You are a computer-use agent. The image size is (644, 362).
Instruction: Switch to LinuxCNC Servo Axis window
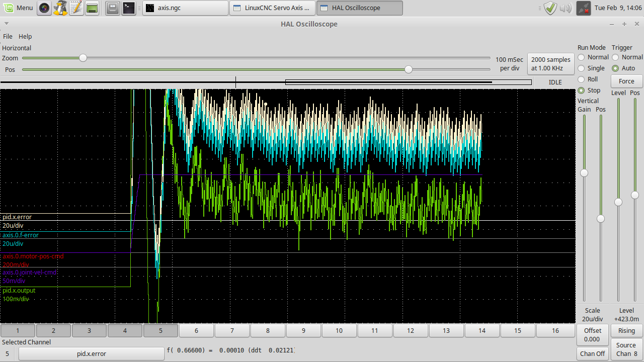coord(272,8)
